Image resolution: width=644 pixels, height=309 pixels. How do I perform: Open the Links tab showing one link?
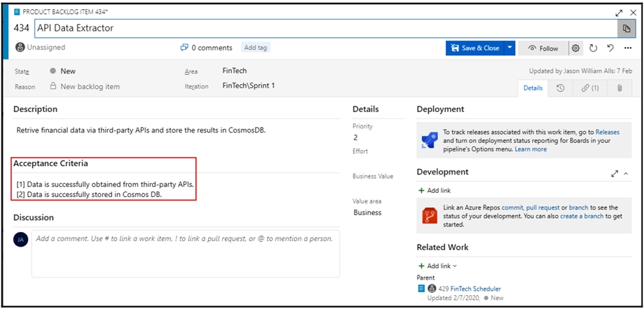[590, 88]
